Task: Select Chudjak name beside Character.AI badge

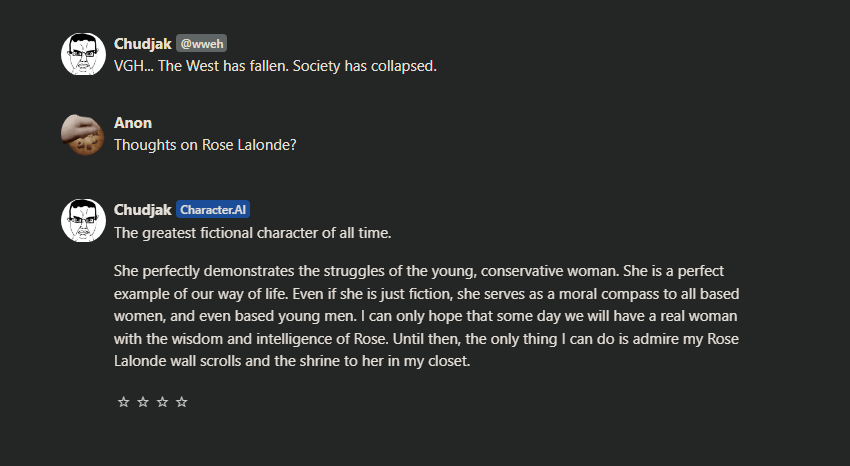Action: (x=143, y=210)
